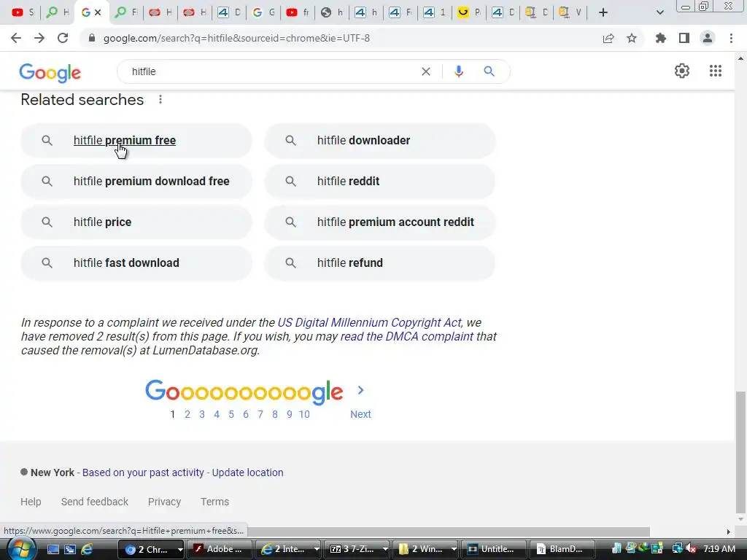
Task: Search hitfile downloader
Action: [379, 141]
